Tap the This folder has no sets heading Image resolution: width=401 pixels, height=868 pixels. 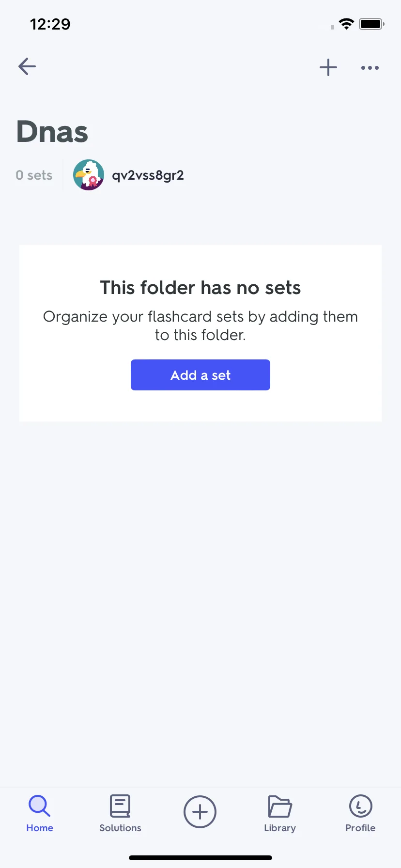coord(200,288)
